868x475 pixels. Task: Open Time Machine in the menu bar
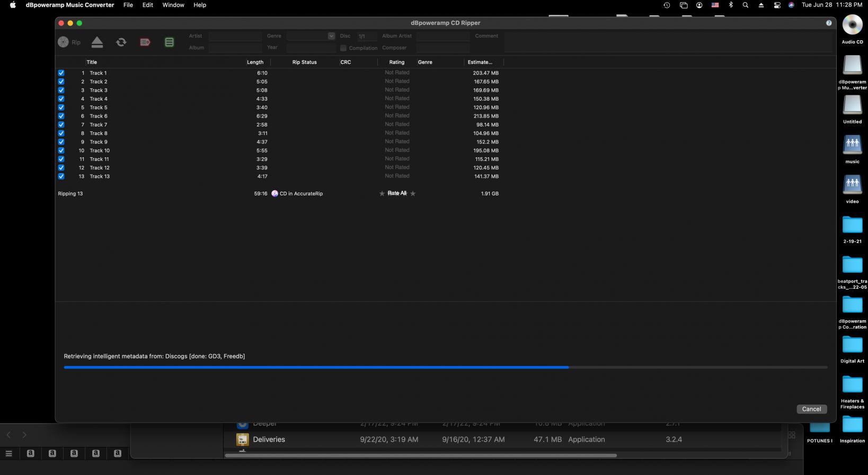pos(667,5)
